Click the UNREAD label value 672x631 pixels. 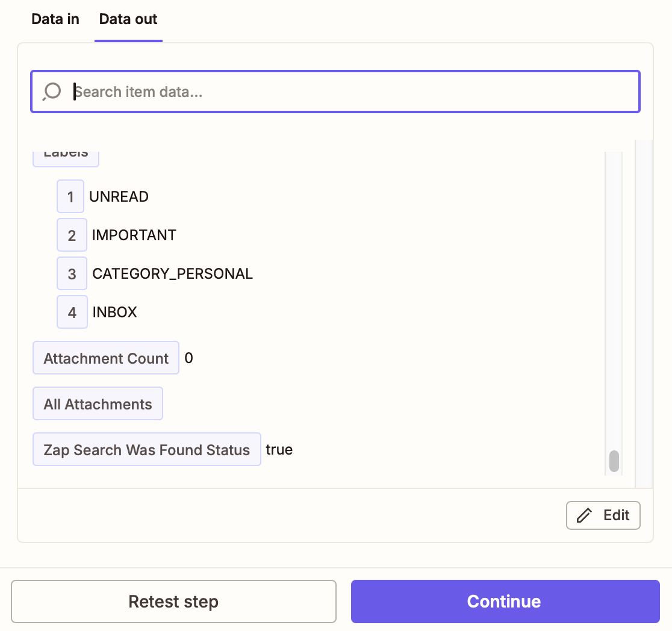tap(119, 197)
